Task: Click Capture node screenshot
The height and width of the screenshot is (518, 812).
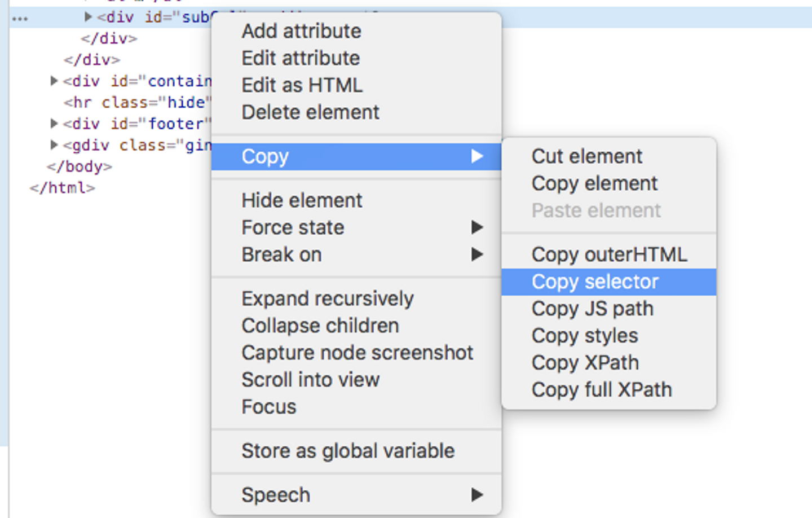Action: point(357,353)
